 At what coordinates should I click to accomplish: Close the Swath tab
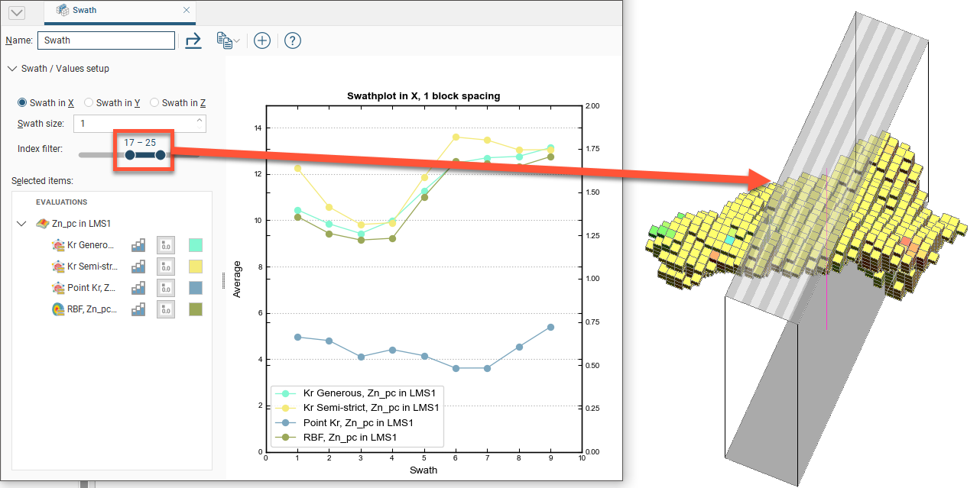tap(186, 11)
